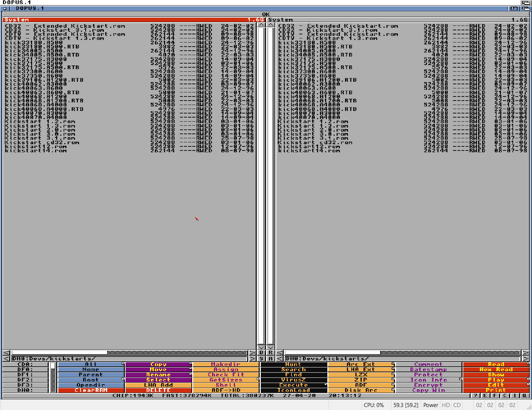Click the purple Copy button
Viewport: 532px width, 410px height.
pyautogui.click(x=158, y=364)
